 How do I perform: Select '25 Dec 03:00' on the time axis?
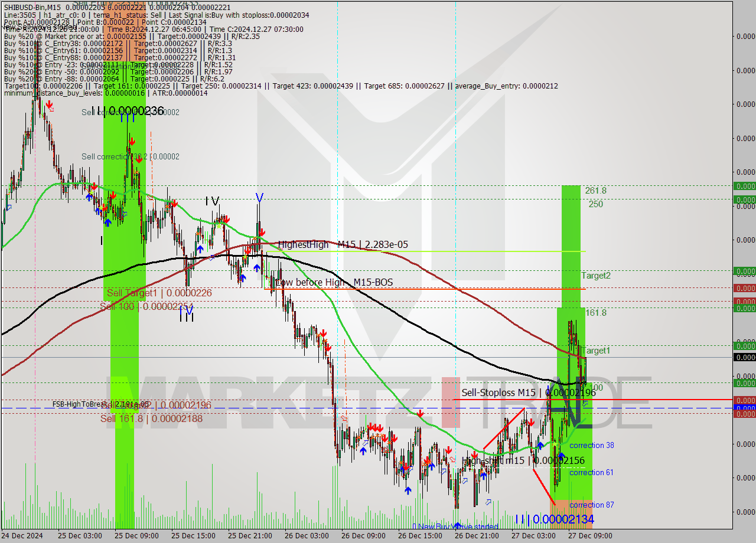click(x=79, y=536)
